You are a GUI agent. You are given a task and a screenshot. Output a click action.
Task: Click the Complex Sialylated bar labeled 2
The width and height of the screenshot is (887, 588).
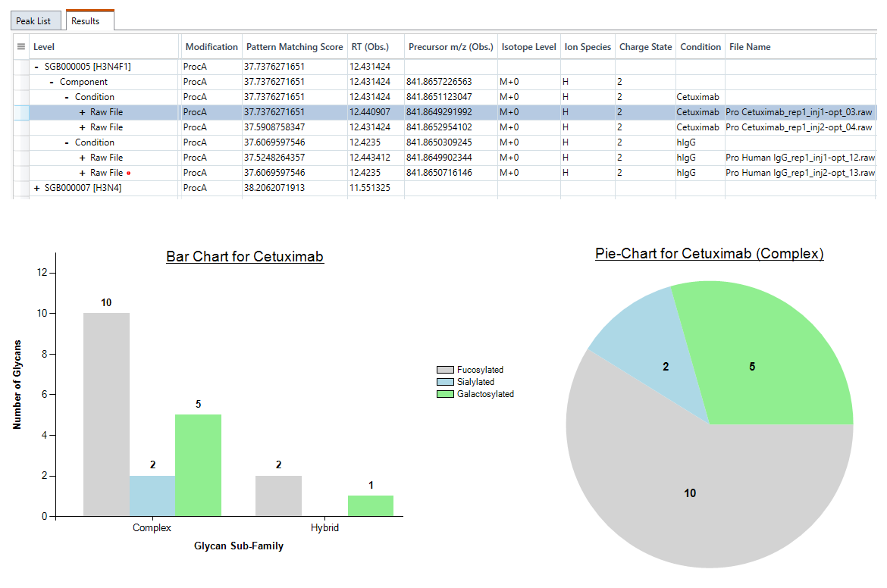(152, 496)
